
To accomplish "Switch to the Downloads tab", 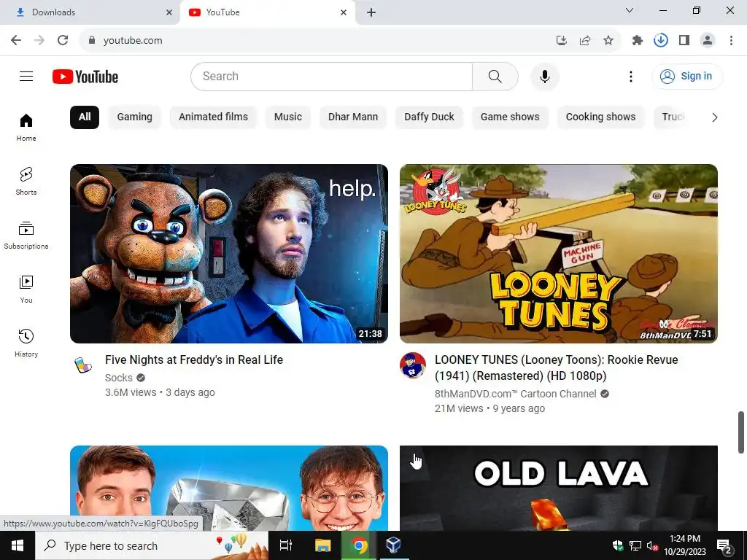I will tap(90, 12).
